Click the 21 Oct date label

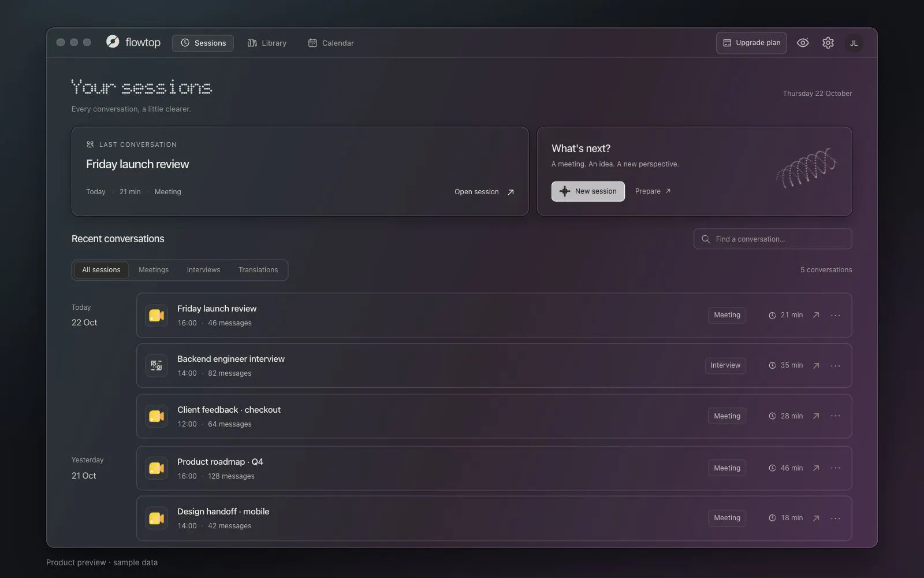coord(84,476)
